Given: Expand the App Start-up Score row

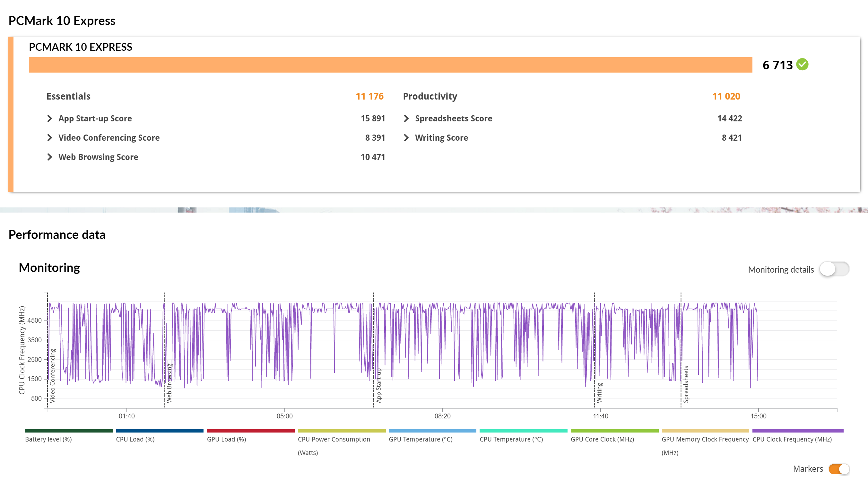Looking at the screenshot, I should [x=49, y=118].
